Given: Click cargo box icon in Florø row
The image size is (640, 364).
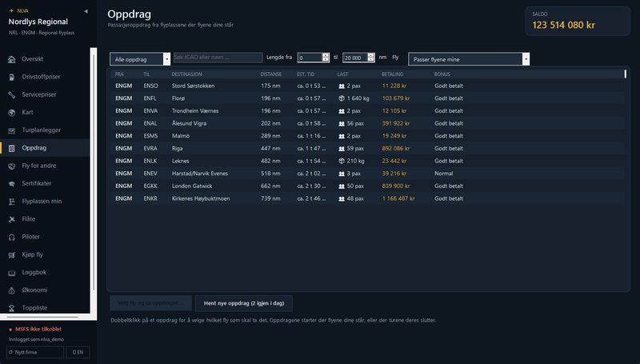Looking at the screenshot, I should [x=342, y=98].
